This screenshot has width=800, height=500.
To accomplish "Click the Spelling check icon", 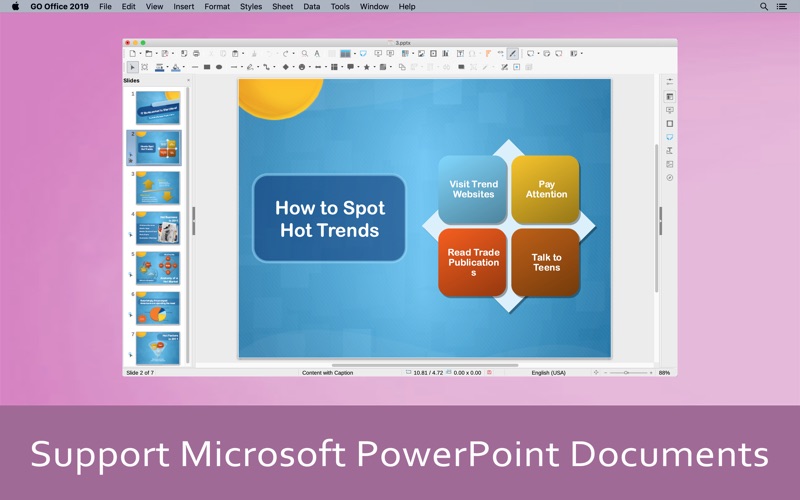I will pyautogui.click(x=317, y=53).
